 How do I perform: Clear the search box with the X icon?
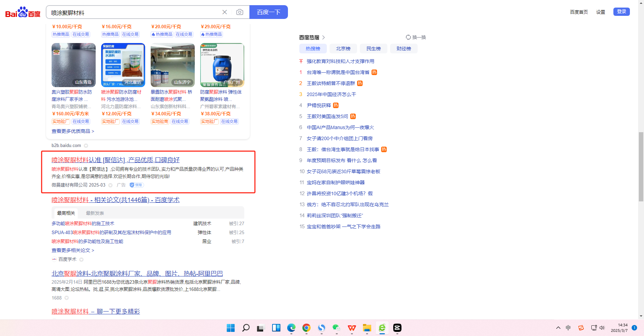[x=225, y=12]
